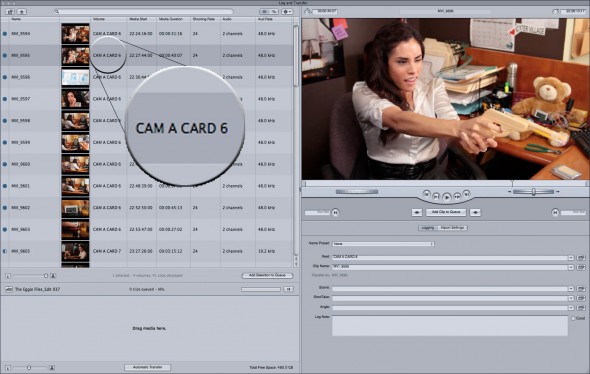
Task: Go to previous clip with transport control
Action: click(x=426, y=194)
